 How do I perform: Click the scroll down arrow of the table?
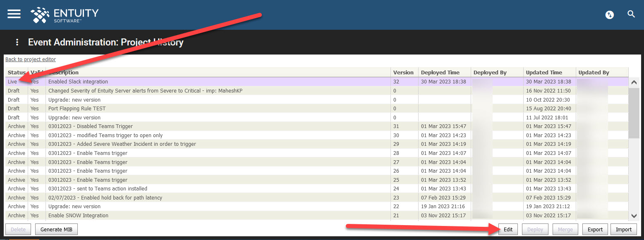click(x=634, y=216)
